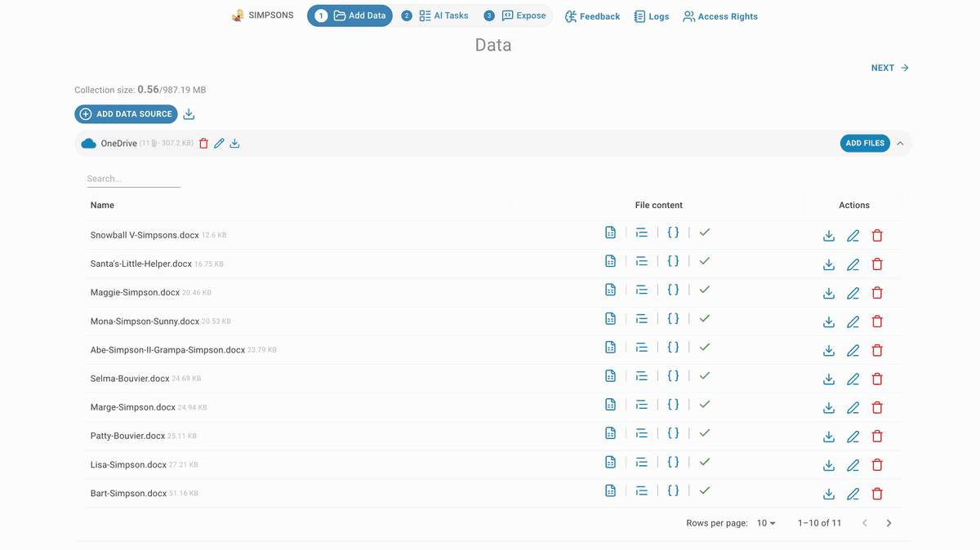
Task: Download Santa's-Little-Helper.docx
Action: point(829,264)
